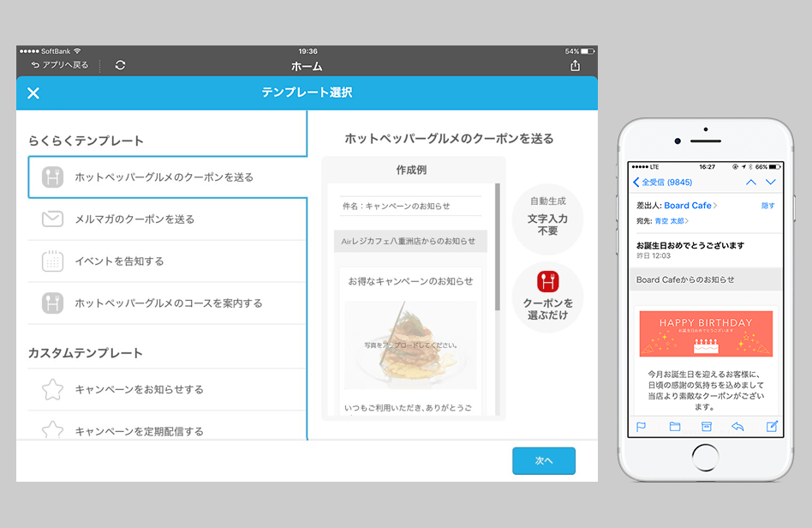Click the 件名：キャンペーンのお知らせ subject line
Image resolution: width=812 pixels, height=528 pixels.
pos(397,207)
